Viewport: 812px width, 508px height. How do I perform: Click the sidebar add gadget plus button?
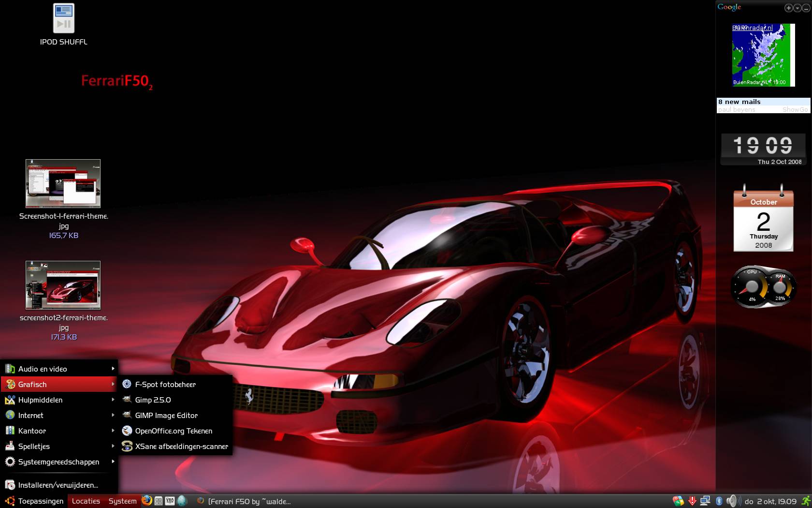pyautogui.click(x=788, y=8)
